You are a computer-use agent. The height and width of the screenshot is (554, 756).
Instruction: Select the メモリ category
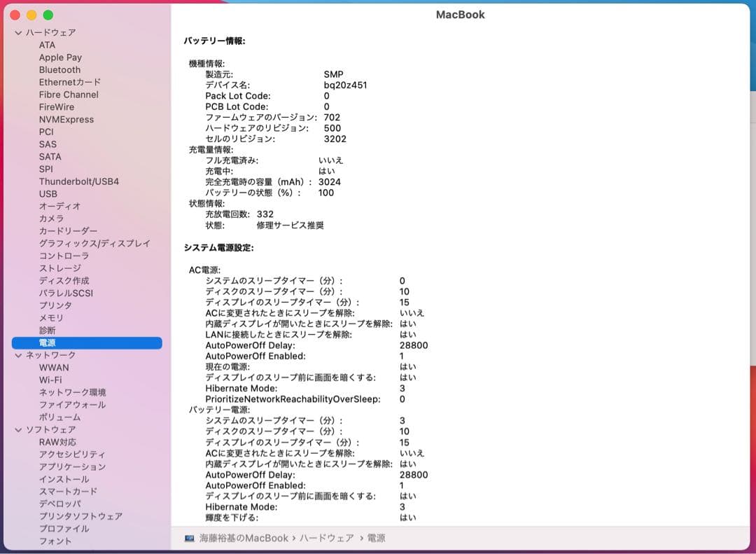coord(50,317)
